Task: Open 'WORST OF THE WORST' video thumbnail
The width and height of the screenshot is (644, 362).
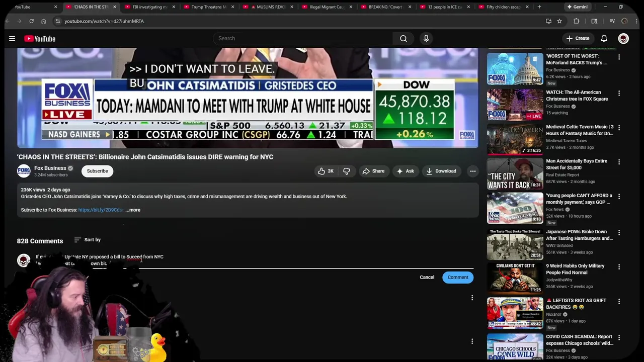Action: pyautogui.click(x=515, y=69)
